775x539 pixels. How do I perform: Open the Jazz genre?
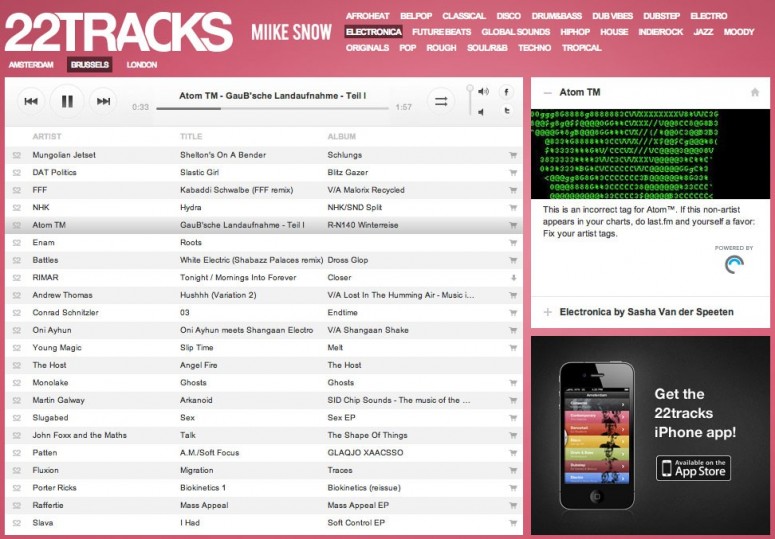tap(703, 32)
